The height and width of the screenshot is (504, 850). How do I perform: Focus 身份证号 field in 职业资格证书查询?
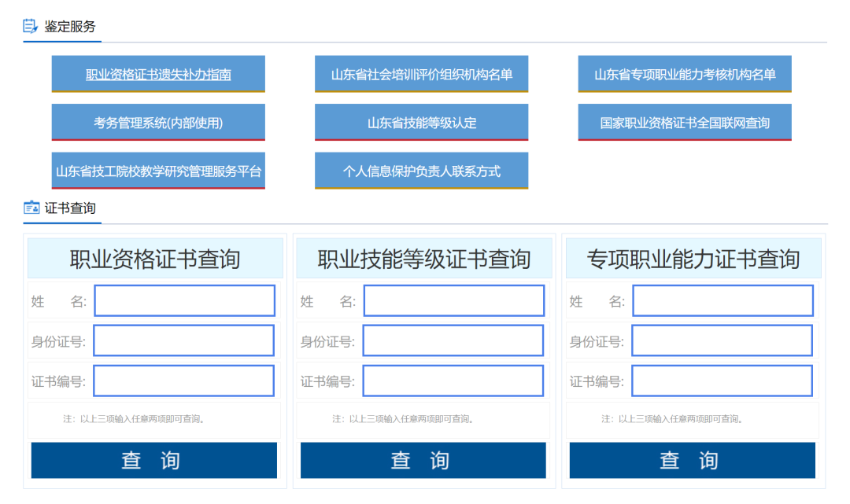tap(183, 340)
